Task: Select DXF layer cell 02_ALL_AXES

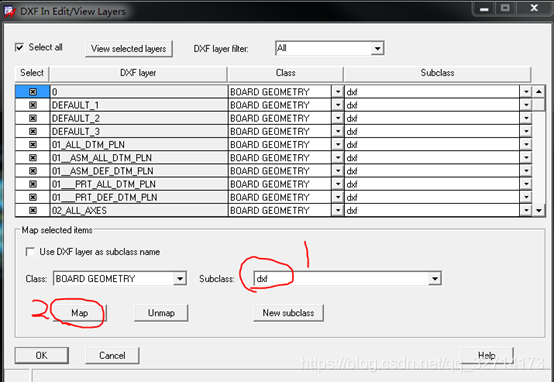Action: point(139,211)
